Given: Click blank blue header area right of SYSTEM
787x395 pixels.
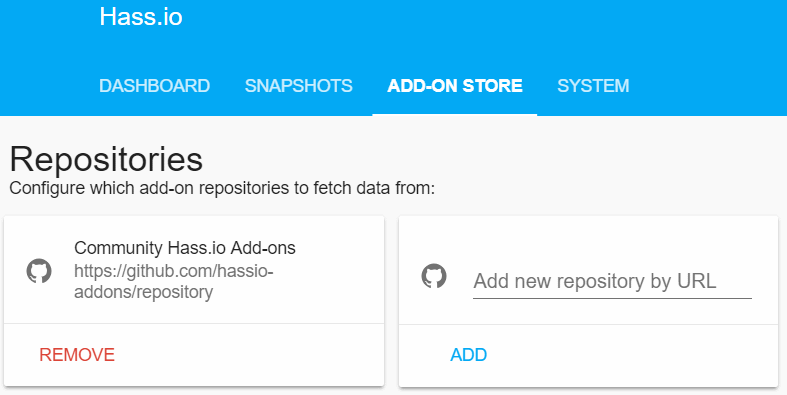Looking at the screenshot, I should pyautogui.click(x=708, y=86).
